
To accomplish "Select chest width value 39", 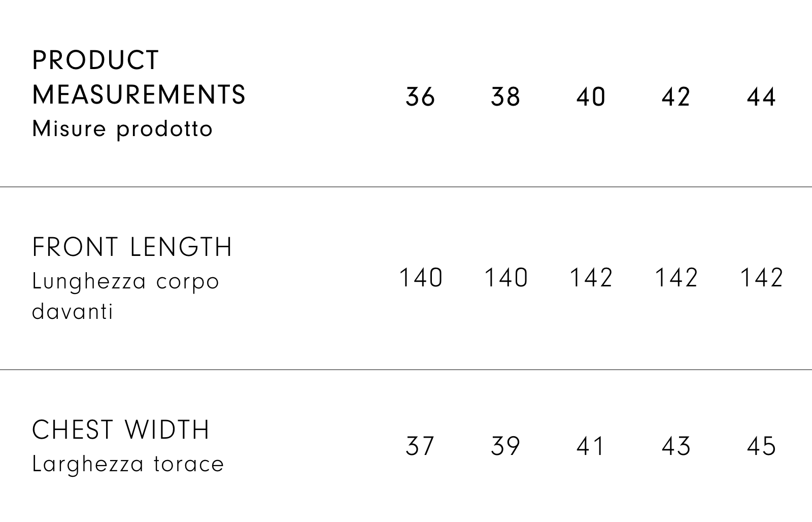I will (x=505, y=446).
